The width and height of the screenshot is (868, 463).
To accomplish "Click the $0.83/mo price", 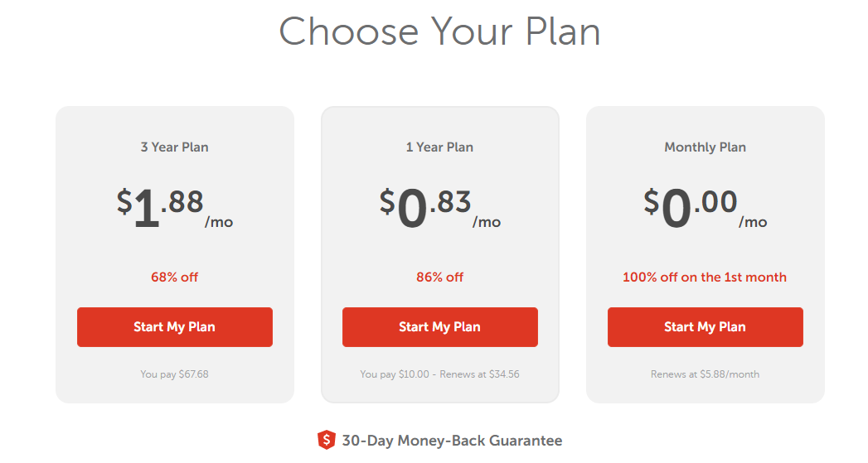I will 439,208.
